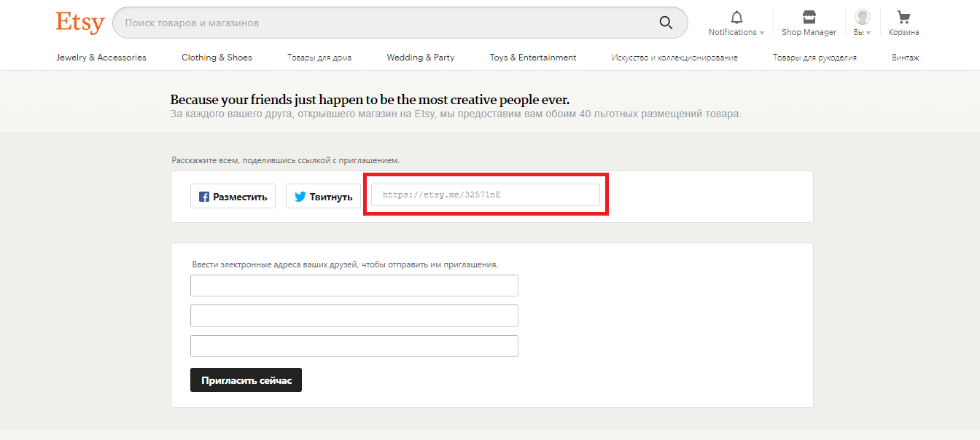
Task: Select the Wedding & Party category
Action: tap(420, 58)
